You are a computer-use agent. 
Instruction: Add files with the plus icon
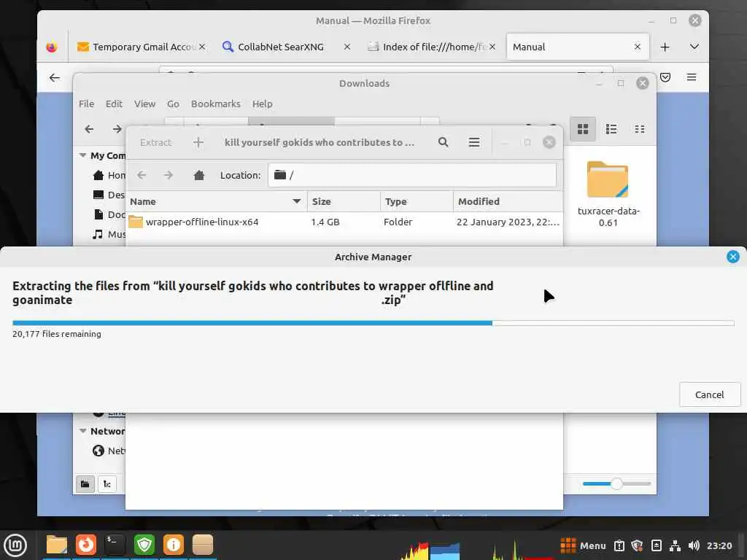(x=198, y=142)
